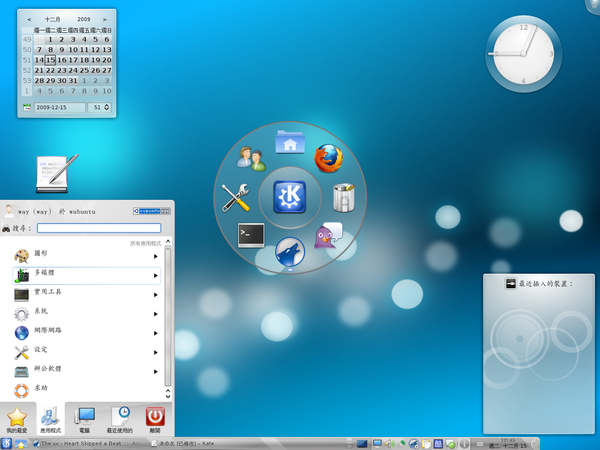Image resolution: width=600 pixels, height=450 pixels.
Task: Switch to the 我的最愛 favorites tab
Action: click(x=17, y=419)
